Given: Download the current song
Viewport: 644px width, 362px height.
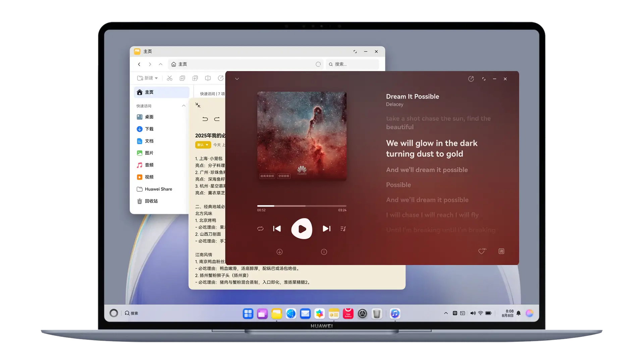Looking at the screenshot, I should [x=279, y=252].
